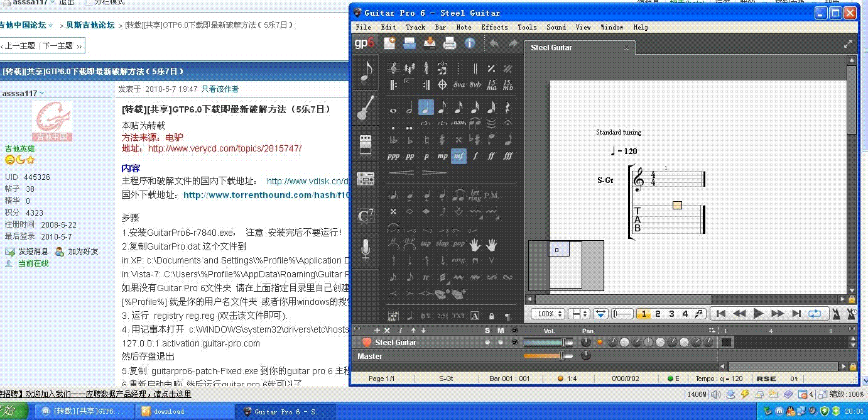Open the Track menu
The image size is (868, 420).
(x=416, y=27)
